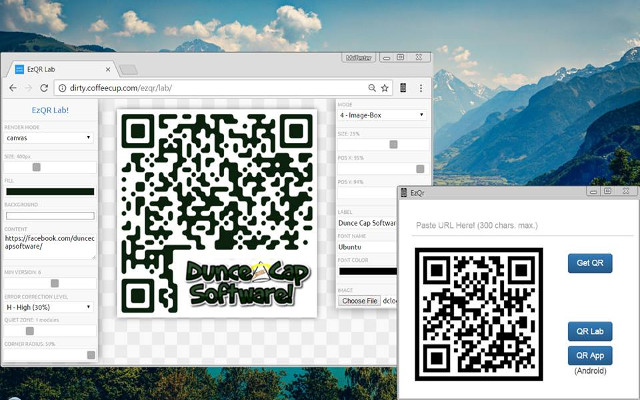The width and height of the screenshot is (640, 400).
Task: Click the EzQR Lab! heading link
Action: coord(50,110)
